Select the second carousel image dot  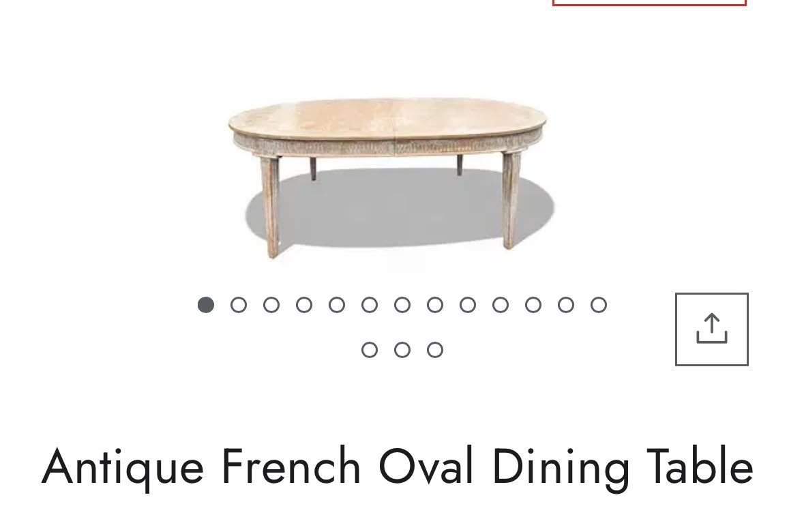[x=239, y=305]
